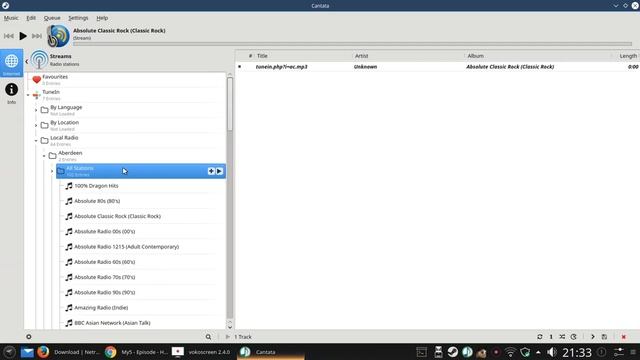Open the Edit menu
This screenshot has width=640, height=360.
tap(31, 18)
